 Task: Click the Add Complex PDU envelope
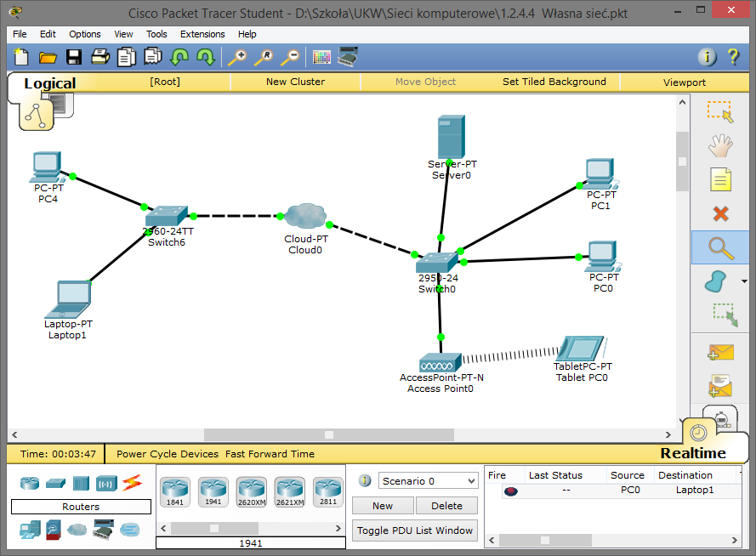click(720, 386)
